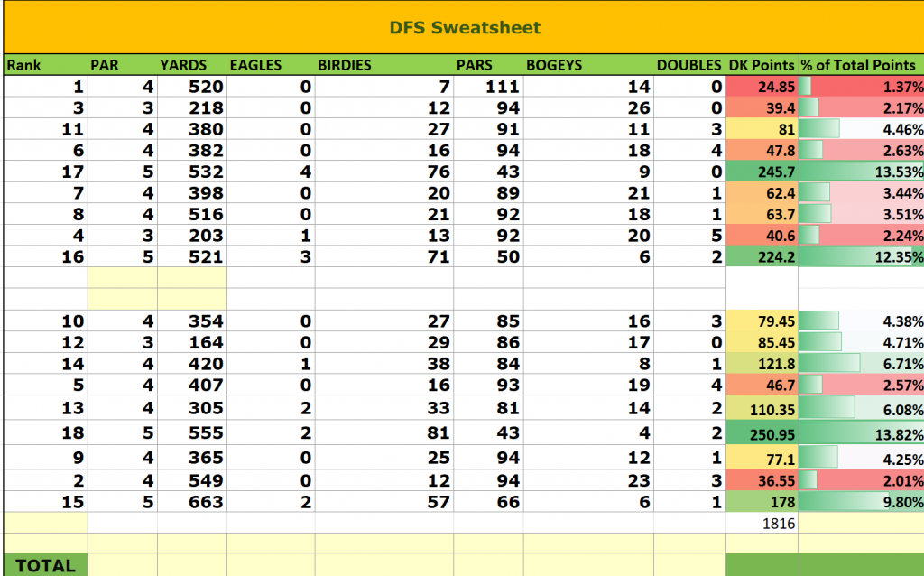Select DK Points value 85.45
Image resolution: width=924 pixels, height=576 pixels.
[762, 342]
